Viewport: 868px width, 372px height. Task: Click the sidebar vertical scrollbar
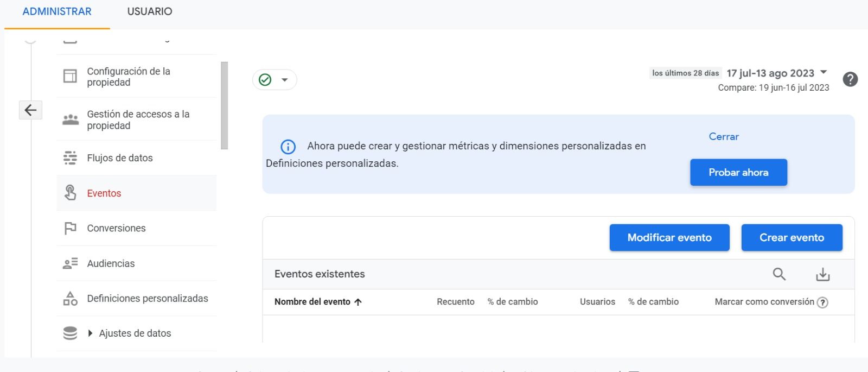pos(225,105)
